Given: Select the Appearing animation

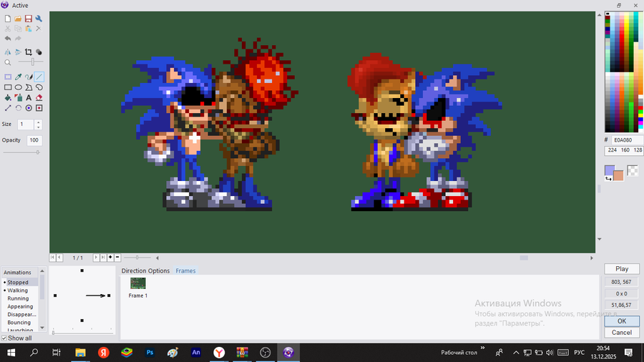Looking at the screenshot, I should (x=20, y=307).
